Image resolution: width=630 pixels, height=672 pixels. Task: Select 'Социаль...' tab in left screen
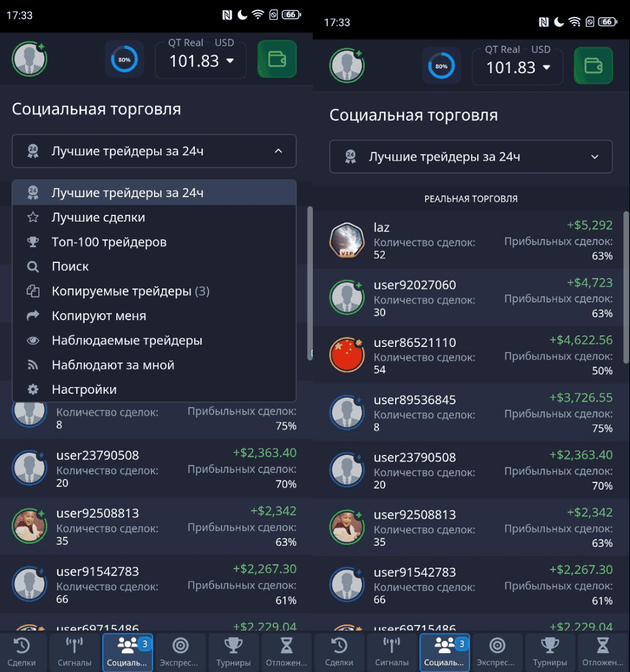pyautogui.click(x=127, y=653)
